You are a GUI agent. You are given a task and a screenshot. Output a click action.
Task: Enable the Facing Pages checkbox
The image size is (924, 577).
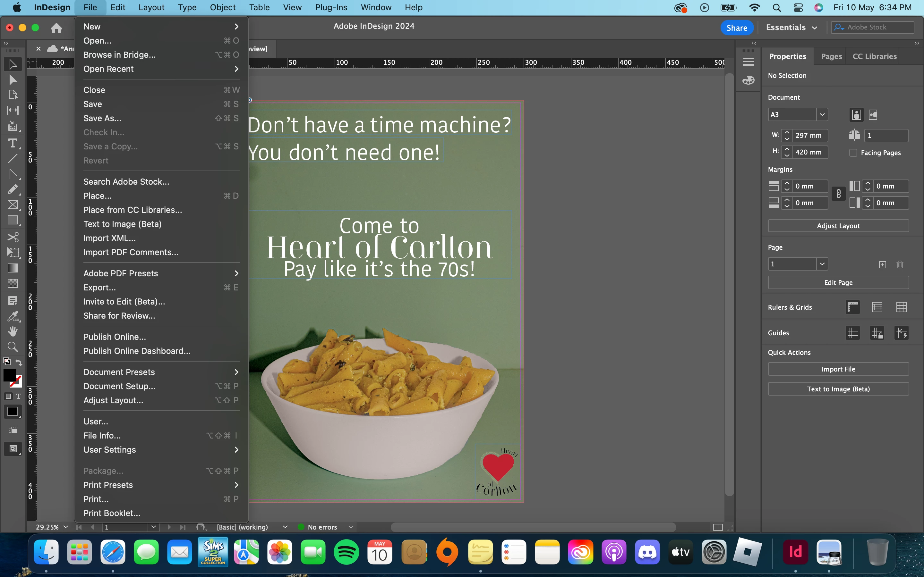(x=853, y=153)
